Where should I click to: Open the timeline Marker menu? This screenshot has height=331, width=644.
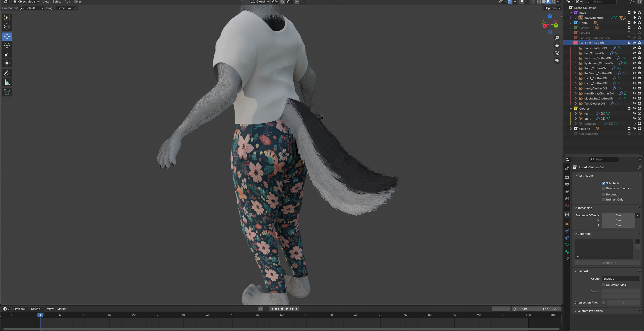point(62,309)
